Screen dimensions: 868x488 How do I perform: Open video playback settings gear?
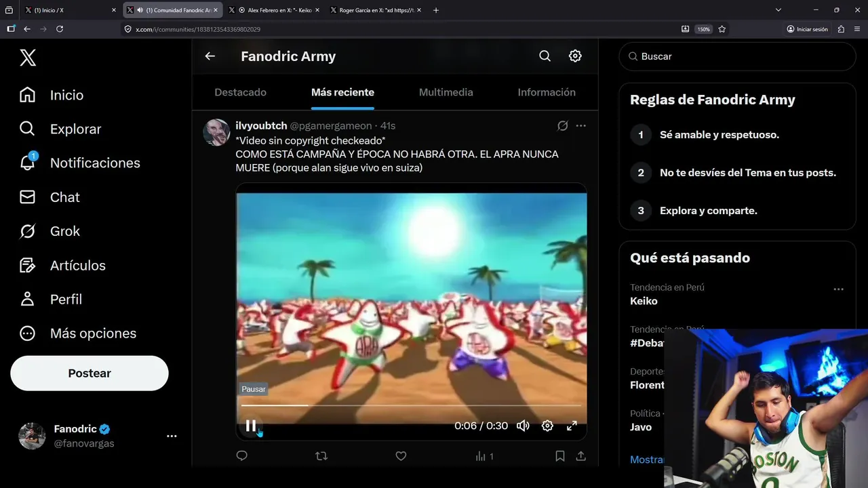[547, 426]
